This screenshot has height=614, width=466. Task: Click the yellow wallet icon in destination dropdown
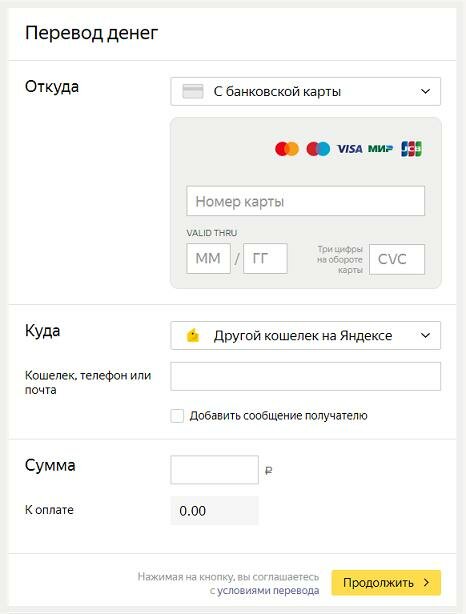pos(193,336)
